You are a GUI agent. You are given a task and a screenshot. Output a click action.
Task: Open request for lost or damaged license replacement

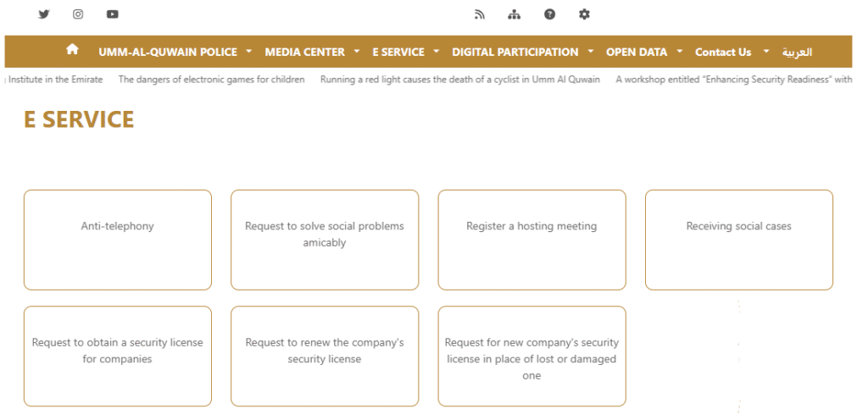(531, 356)
